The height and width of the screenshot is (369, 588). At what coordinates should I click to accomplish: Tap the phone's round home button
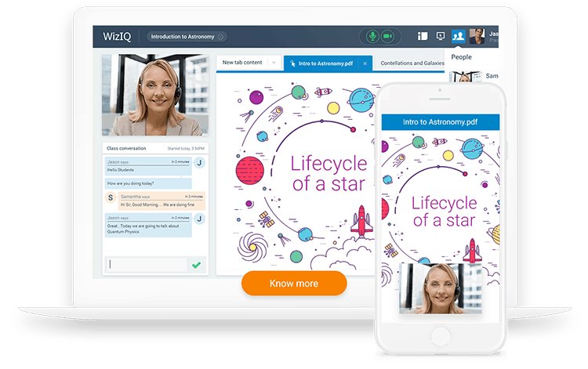(441, 336)
